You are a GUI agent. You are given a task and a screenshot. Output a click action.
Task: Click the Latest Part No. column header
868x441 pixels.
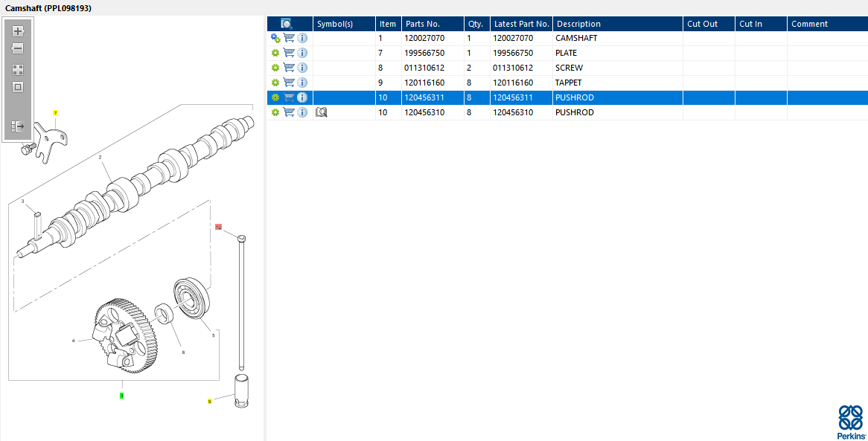point(521,24)
